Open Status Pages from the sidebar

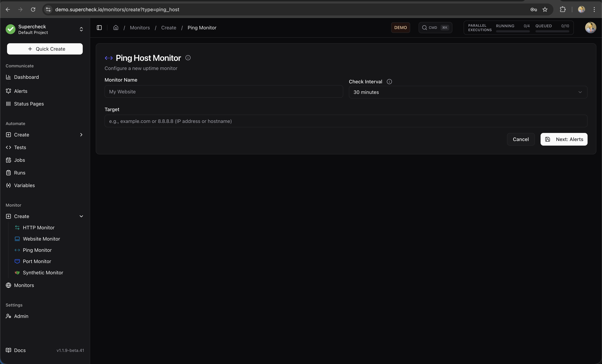click(29, 104)
